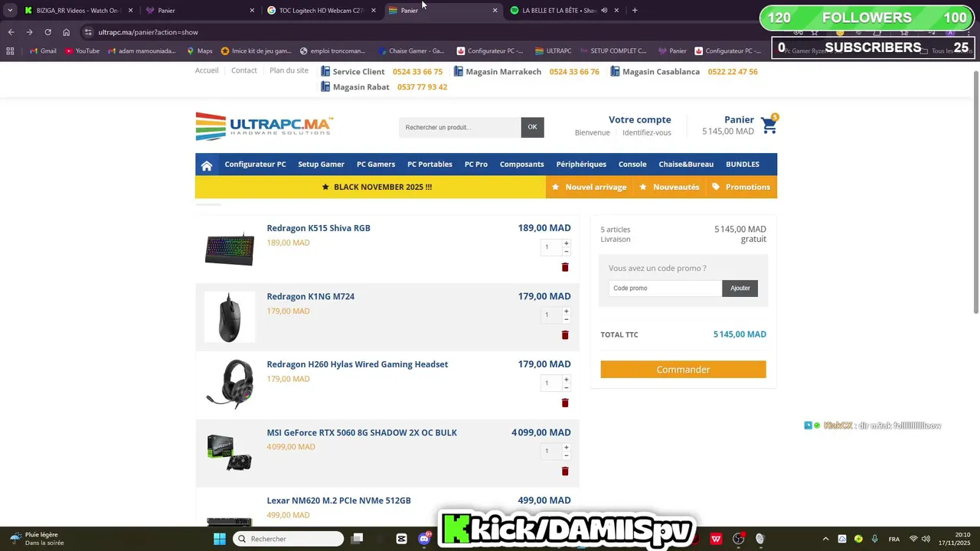Open BUNDLES menu item
This screenshot has width=980, height=551.
click(743, 165)
